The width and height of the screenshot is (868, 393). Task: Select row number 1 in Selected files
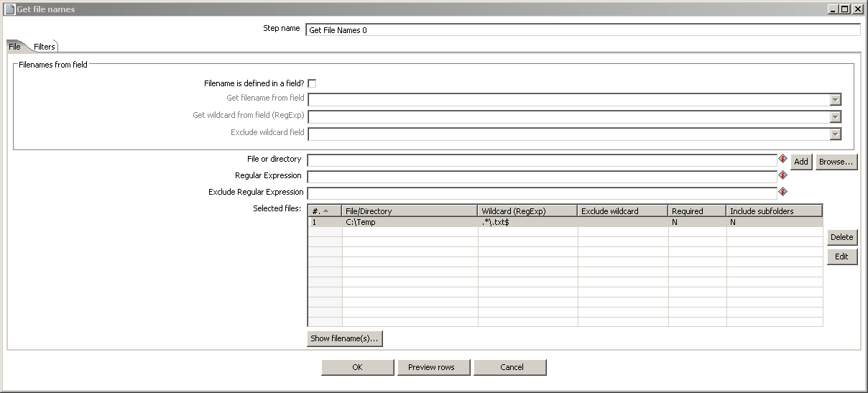pyautogui.click(x=325, y=222)
